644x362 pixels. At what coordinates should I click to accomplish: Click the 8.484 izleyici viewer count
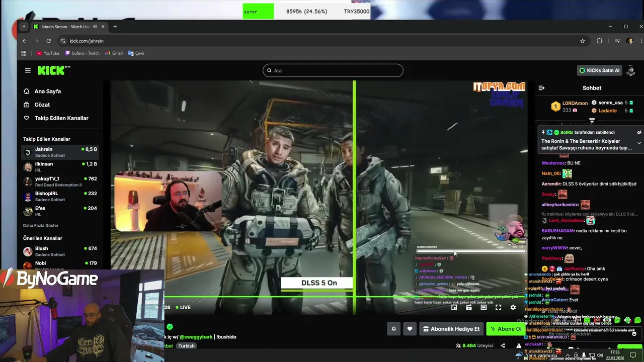[474, 345]
